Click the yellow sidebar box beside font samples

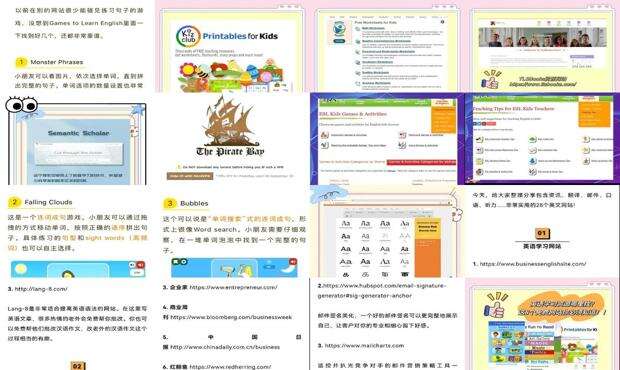click(427, 227)
